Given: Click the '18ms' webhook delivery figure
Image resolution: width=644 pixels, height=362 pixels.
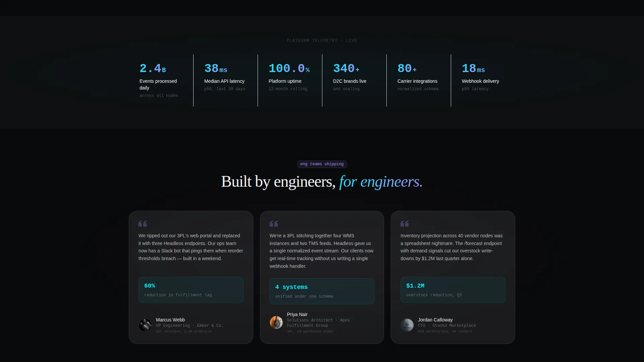Looking at the screenshot, I should pos(473,68).
